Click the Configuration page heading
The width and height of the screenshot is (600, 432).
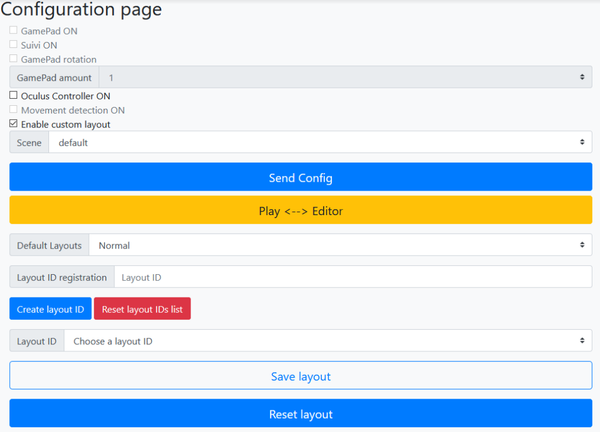coord(81,11)
